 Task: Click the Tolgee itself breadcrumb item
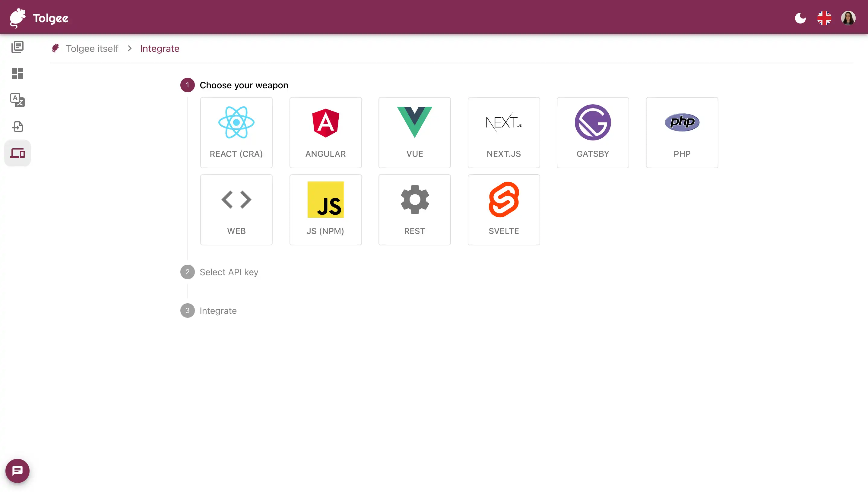click(x=92, y=48)
